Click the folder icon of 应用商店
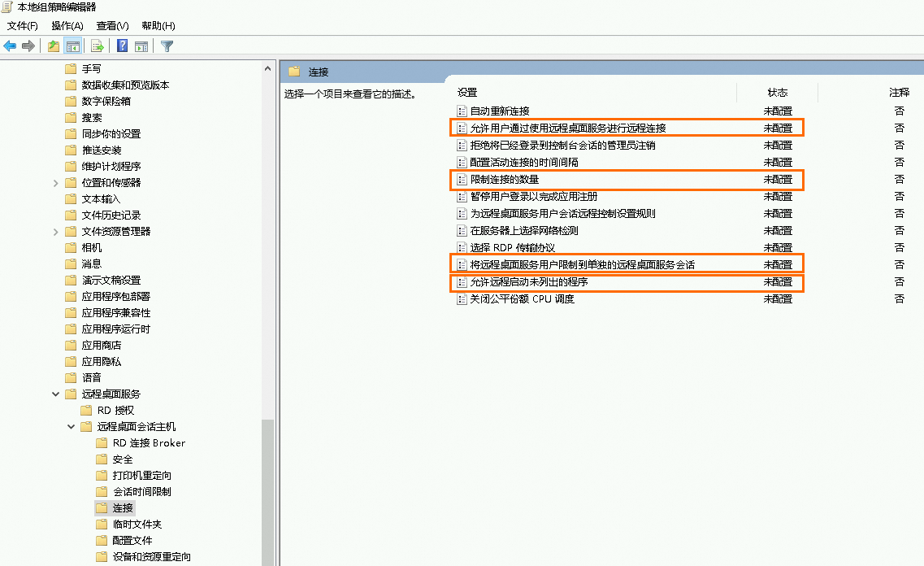The image size is (924, 566). pos(71,346)
